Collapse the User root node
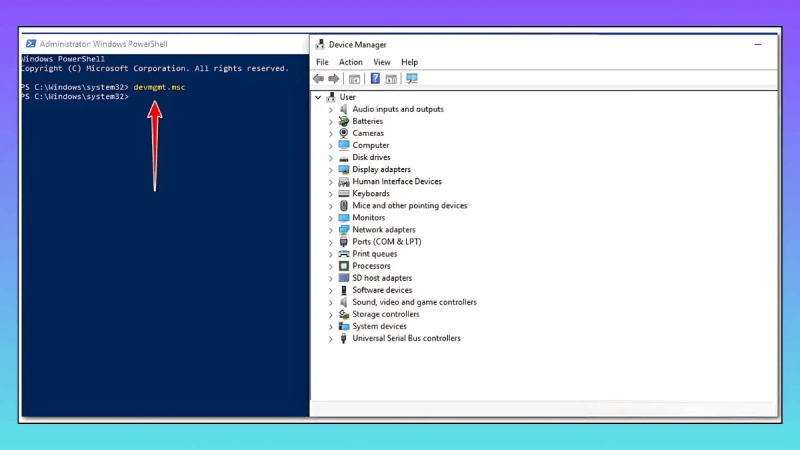The height and width of the screenshot is (450, 800). [x=318, y=97]
